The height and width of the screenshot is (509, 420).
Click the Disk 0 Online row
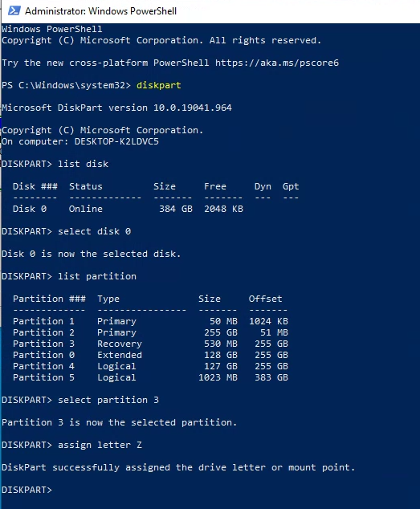(128, 209)
